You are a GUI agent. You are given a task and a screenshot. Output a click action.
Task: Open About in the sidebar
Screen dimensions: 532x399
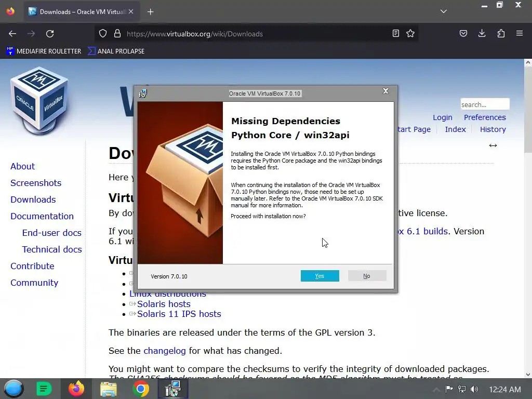click(x=22, y=166)
